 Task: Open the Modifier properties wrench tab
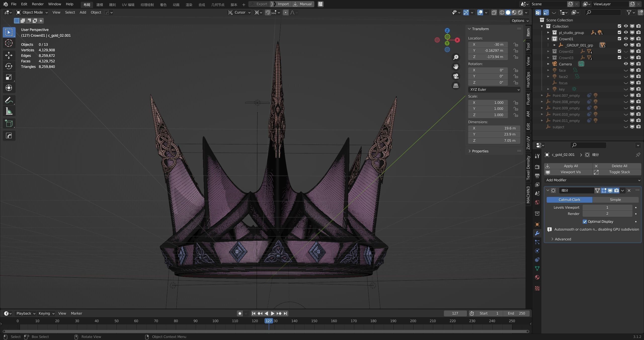pos(537,233)
